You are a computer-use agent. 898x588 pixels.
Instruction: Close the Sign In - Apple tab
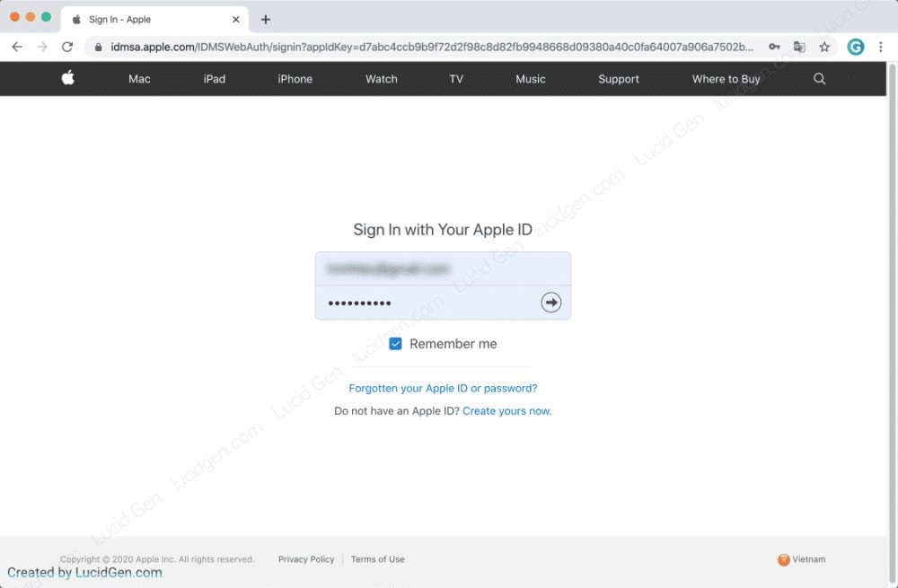tap(236, 20)
